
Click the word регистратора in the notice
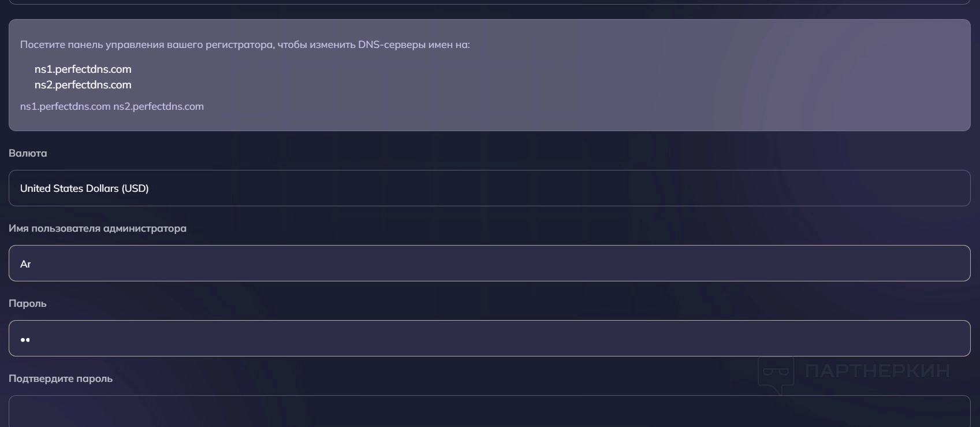pyautogui.click(x=239, y=44)
